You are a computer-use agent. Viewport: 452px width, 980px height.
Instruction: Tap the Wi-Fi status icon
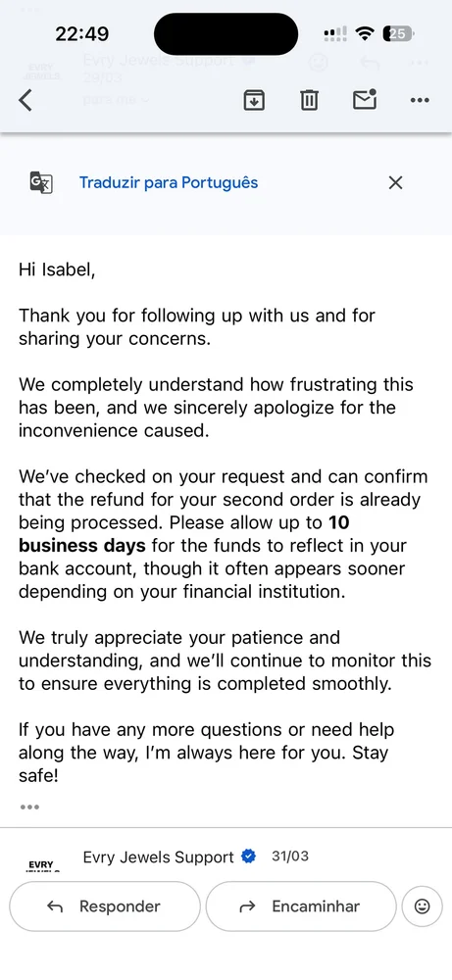pos(365,33)
